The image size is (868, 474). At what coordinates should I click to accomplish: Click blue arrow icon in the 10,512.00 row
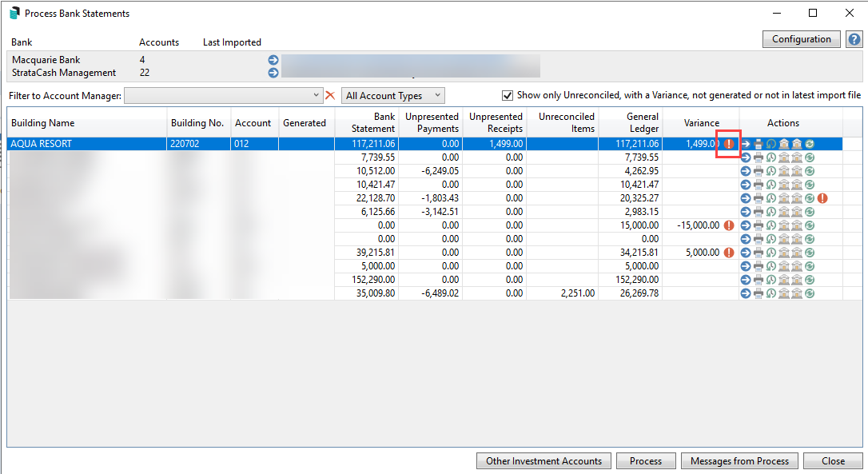746,171
